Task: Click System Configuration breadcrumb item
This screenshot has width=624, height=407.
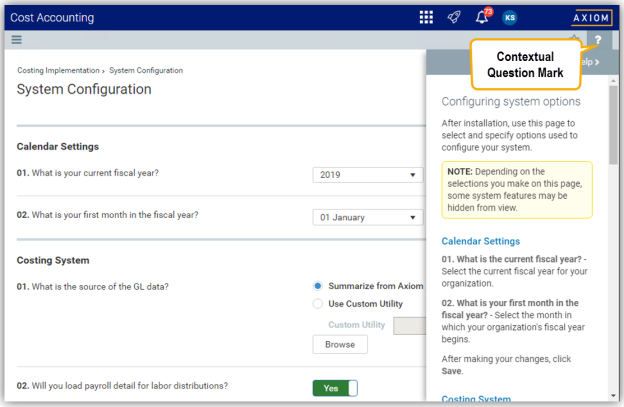Action: click(146, 71)
